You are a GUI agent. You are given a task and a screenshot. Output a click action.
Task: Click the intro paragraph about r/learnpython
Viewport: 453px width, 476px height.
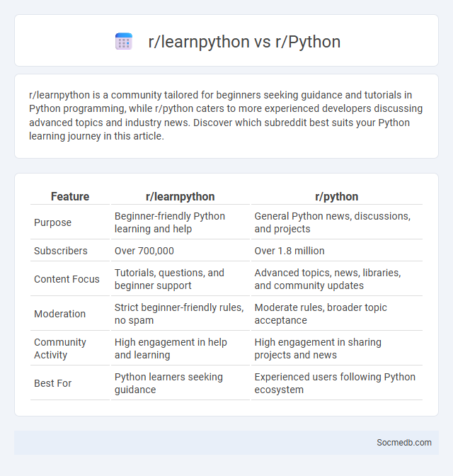click(226, 115)
